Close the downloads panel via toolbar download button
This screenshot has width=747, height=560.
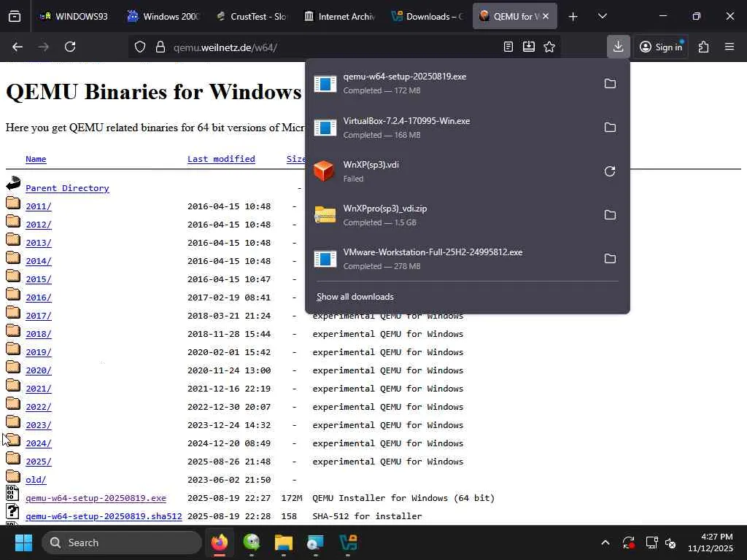point(619,47)
